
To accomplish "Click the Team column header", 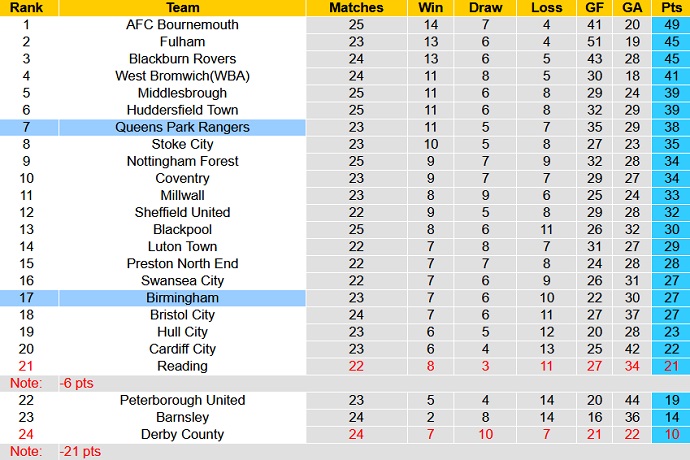I will (182, 7).
